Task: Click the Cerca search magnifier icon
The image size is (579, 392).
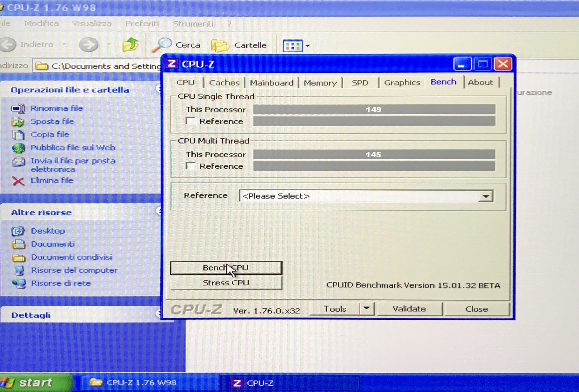Action: (162, 45)
